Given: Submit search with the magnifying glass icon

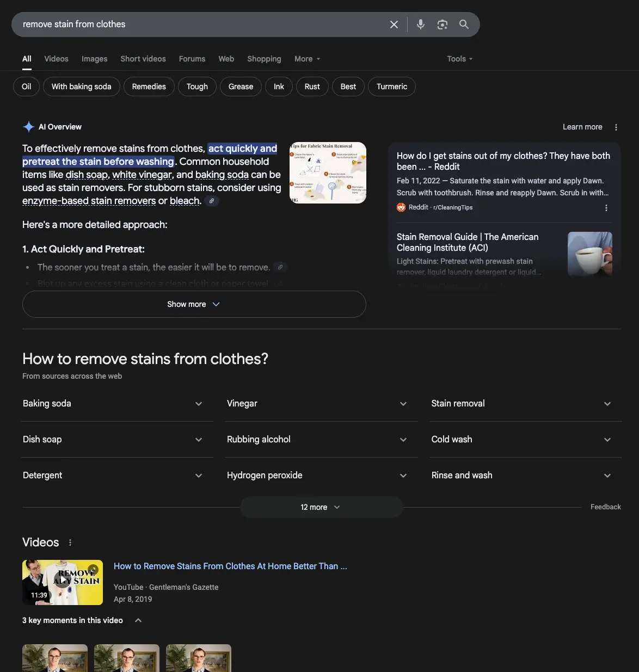Looking at the screenshot, I should [x=464, y=24].
